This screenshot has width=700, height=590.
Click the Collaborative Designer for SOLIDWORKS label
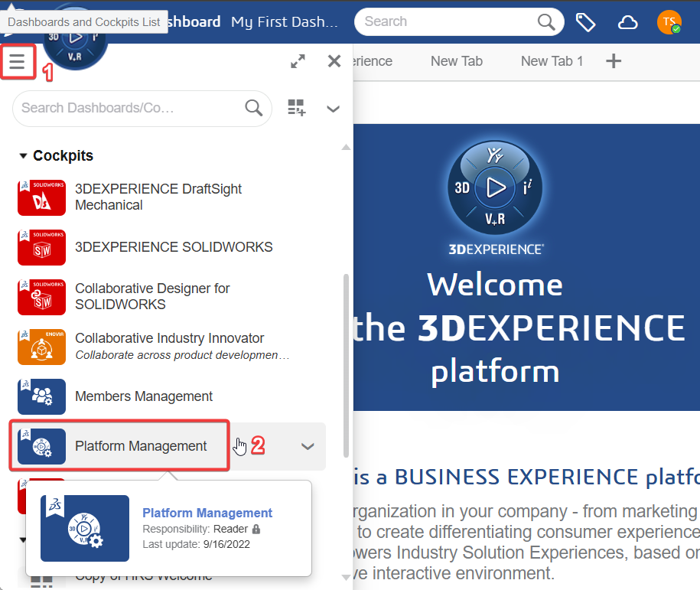152,296
